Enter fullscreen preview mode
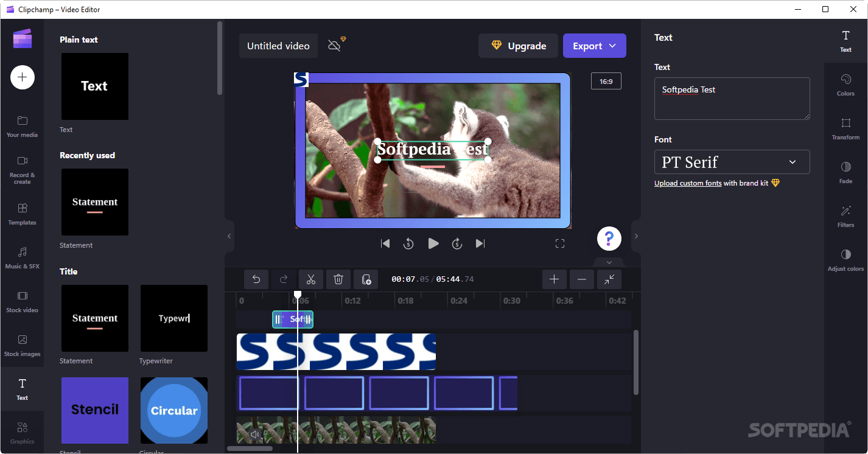The height and width of the screenshot is (454, 868). [x=560, y=243]
